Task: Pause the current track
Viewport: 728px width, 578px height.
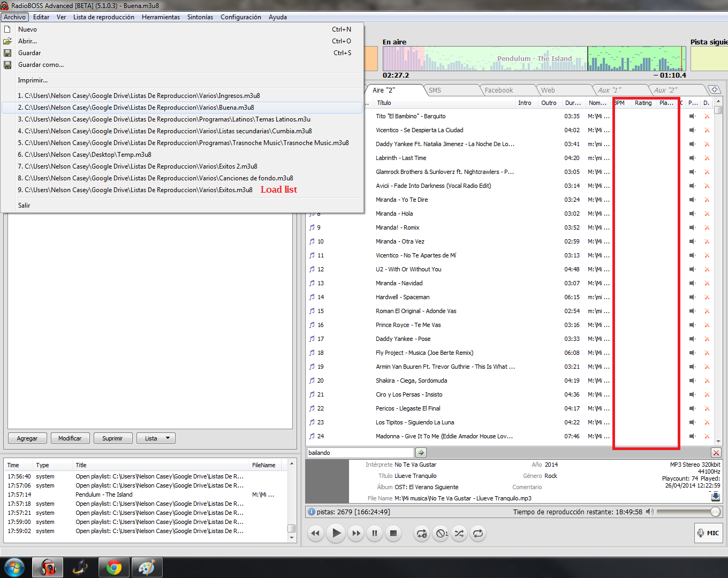Action: point(375,533)
